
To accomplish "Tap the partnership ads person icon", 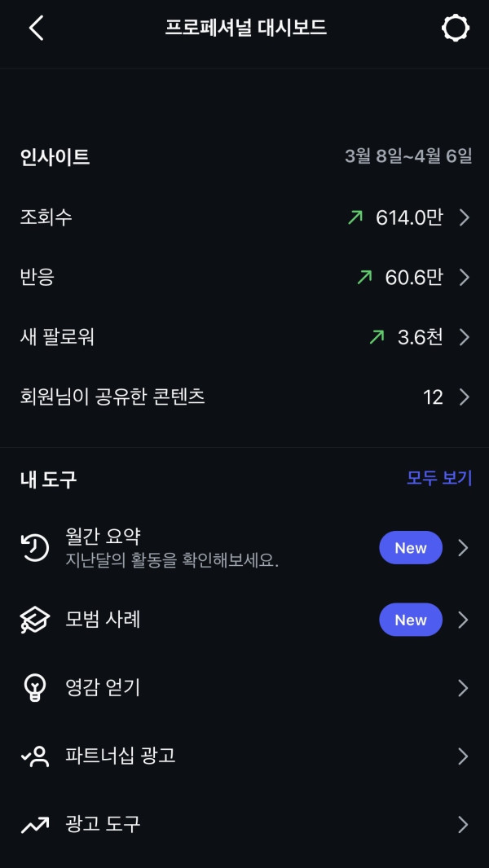I will pyautogui.click(x=35, y=757).
